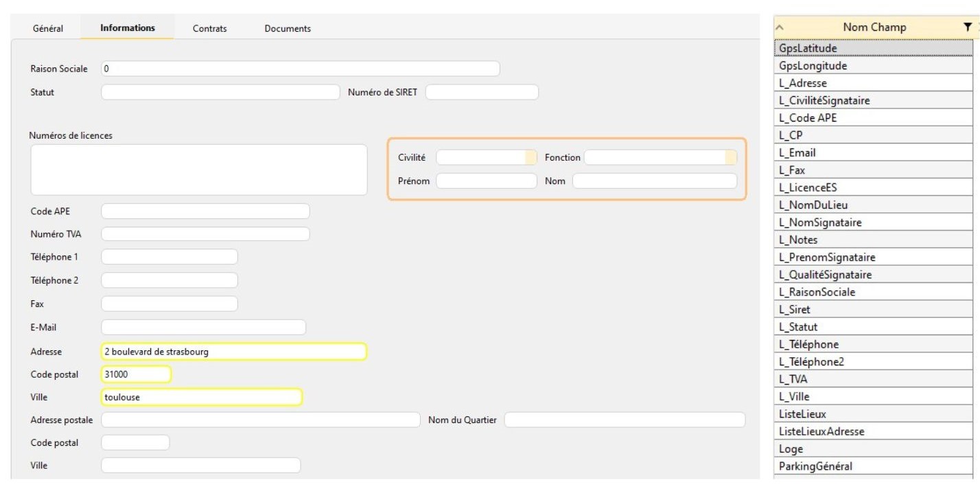
Task: Click the Code APE input field
Action: coord(205,212)
